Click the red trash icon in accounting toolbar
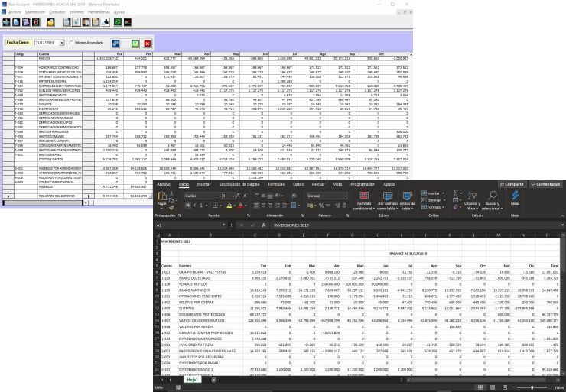Screen dimensions: 566x392 36,22
